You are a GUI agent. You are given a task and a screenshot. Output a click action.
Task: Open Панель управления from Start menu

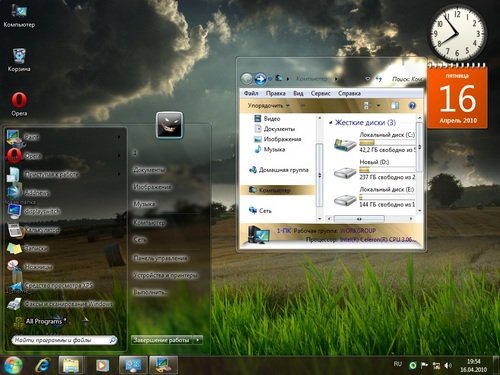pos(160,258)
